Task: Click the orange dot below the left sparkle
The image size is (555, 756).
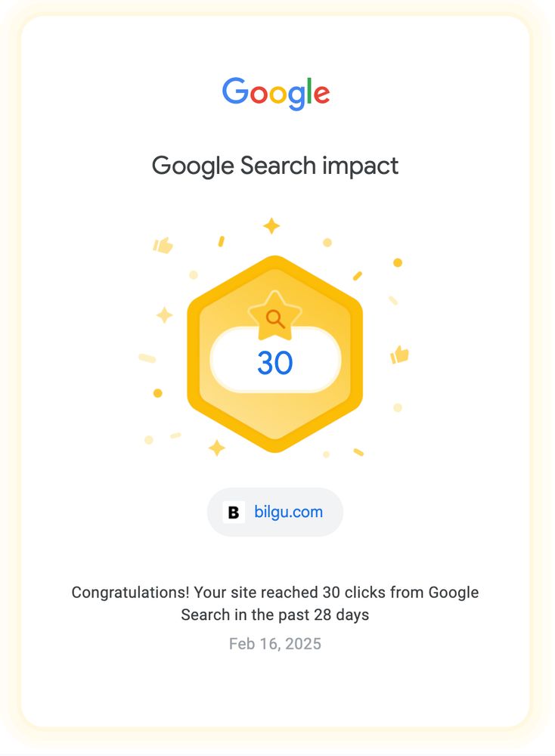Action: (x=158, y=393)
